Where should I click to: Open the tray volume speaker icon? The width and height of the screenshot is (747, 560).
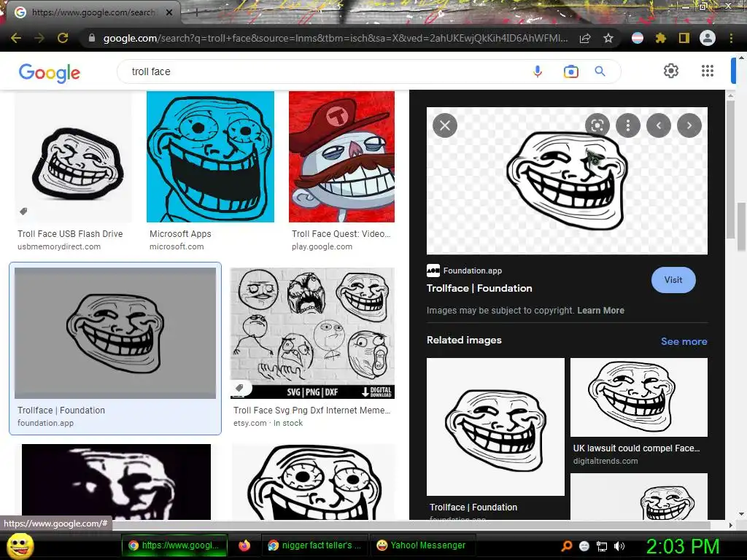[619, 546]
